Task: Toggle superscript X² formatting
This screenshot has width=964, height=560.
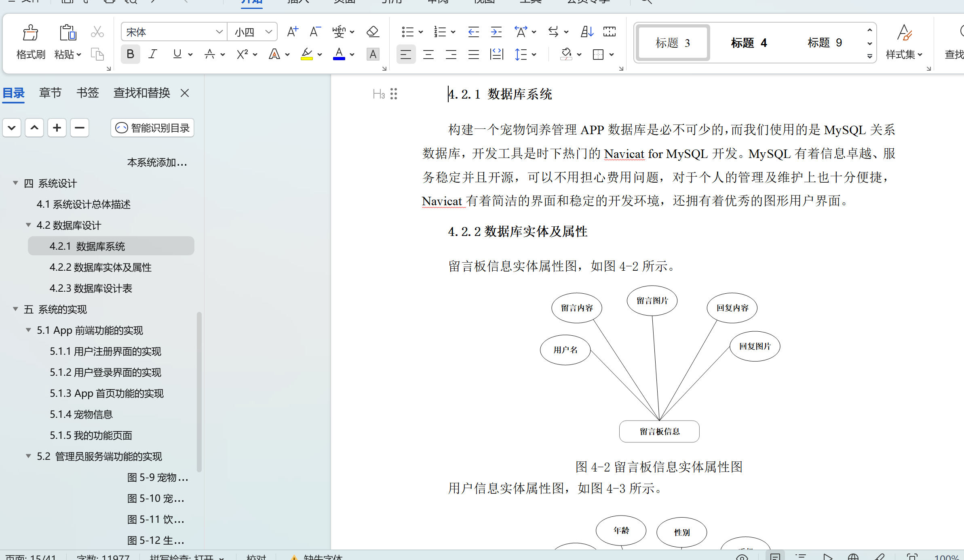Action: tap(242, 54)
